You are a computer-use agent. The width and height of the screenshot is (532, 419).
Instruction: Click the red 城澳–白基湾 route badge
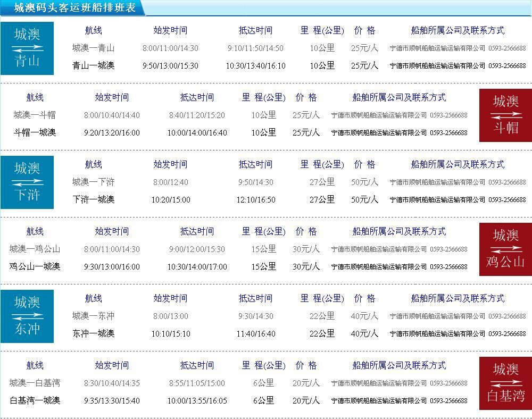505,383
